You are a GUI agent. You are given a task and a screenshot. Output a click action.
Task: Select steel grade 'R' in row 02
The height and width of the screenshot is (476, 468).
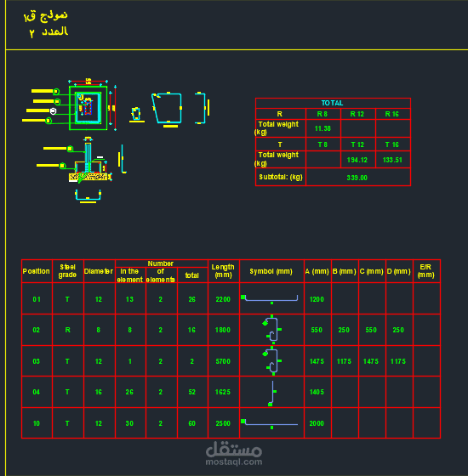point(68,330)
